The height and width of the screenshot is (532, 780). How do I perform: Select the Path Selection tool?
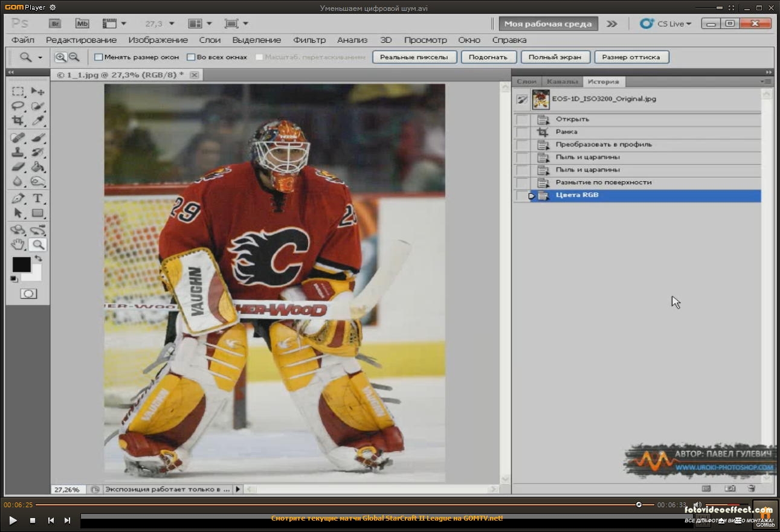[18, 213]
